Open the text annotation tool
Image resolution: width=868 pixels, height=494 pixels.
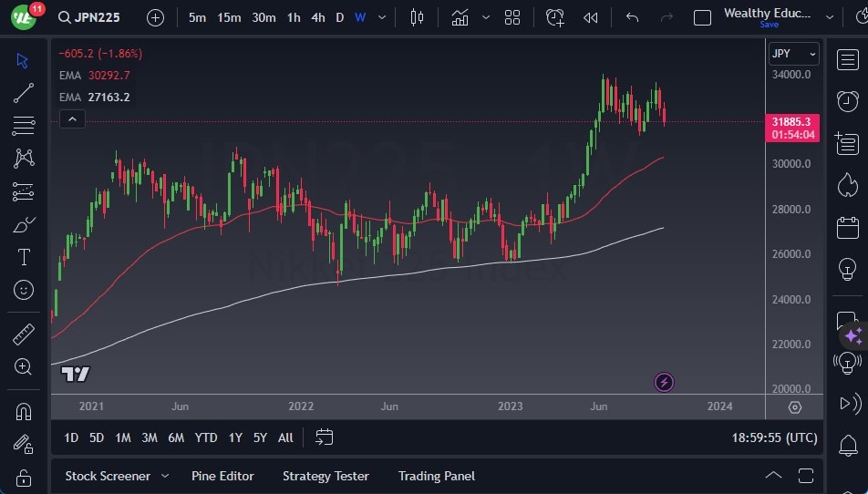point(24,257)
